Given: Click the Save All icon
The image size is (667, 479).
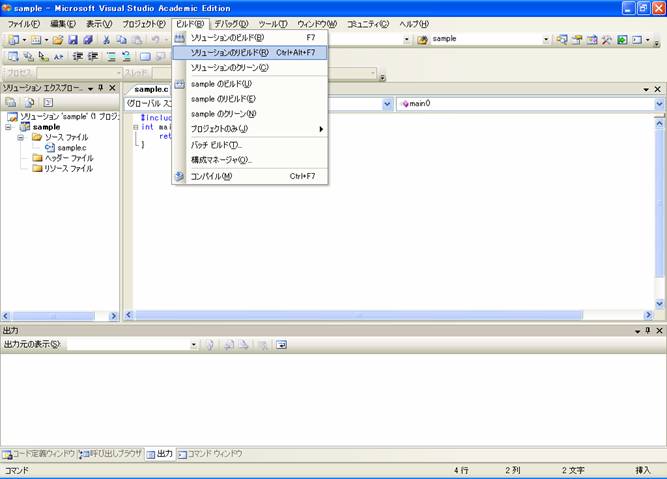Looking at the screenshot, I should click(x=87, y=39).
